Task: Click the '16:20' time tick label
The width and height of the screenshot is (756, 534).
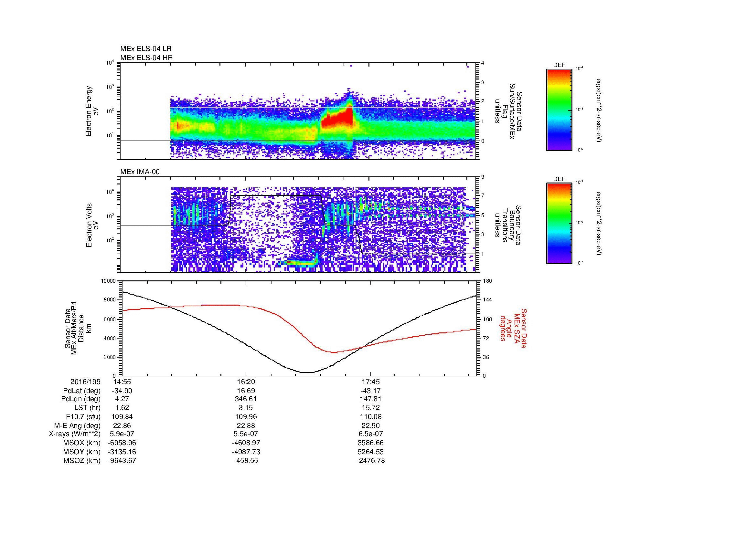Action: pos(246,382)
